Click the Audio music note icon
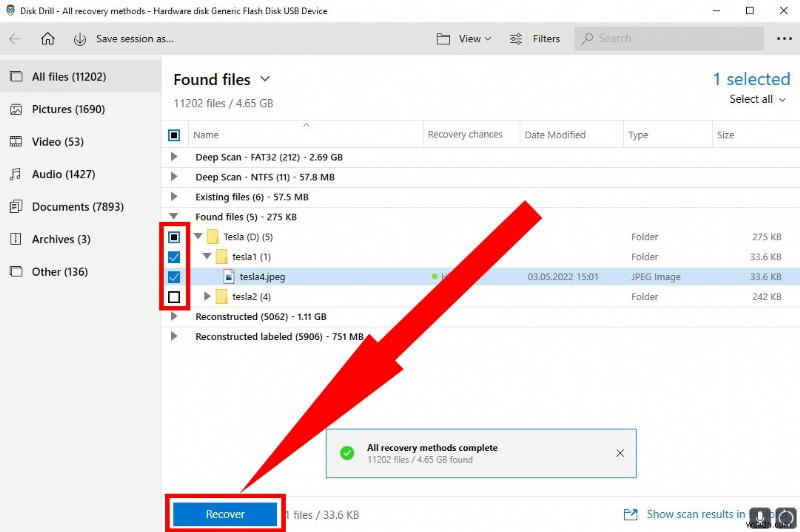Viewport: 800px width, 532px height. click(x=16, y=174)
